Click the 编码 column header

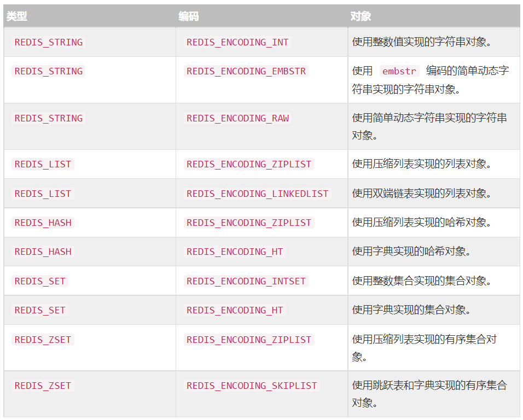(188, 16)
